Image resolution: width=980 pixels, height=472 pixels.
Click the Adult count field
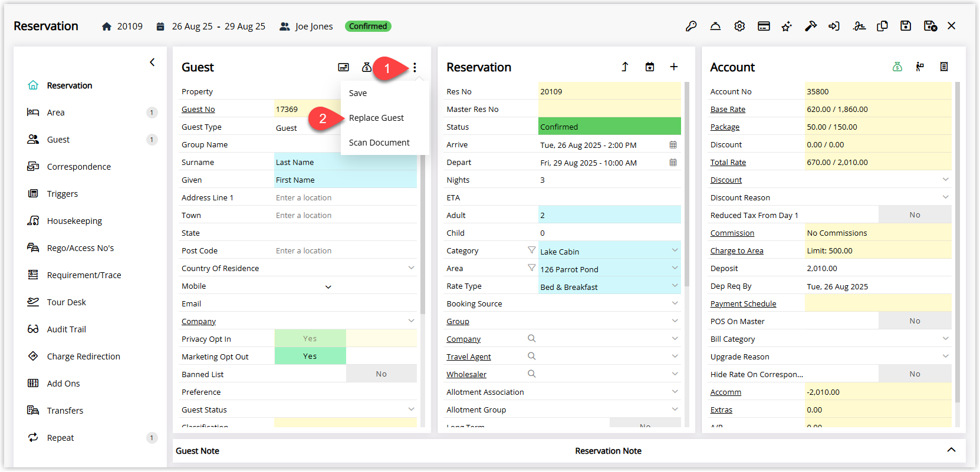610,215
